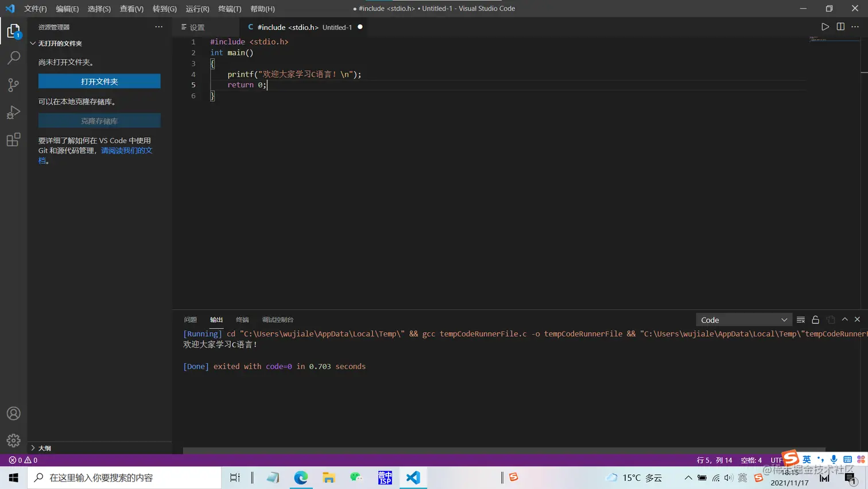The height and width of the screenshot is (489, 868).
Task: Open the 转到(G) menu
Action: pyautogui.click(x=165, y=9)
